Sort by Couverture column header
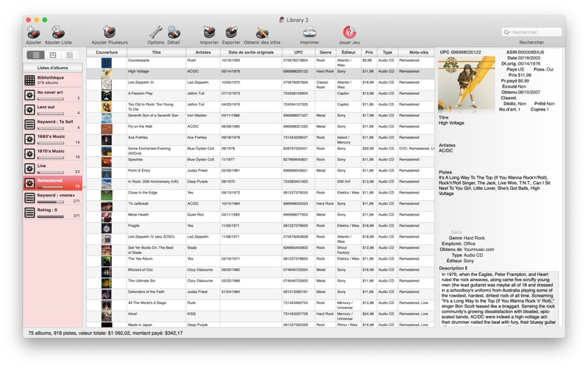The image size is (588, 368). (x=107, y=52)
